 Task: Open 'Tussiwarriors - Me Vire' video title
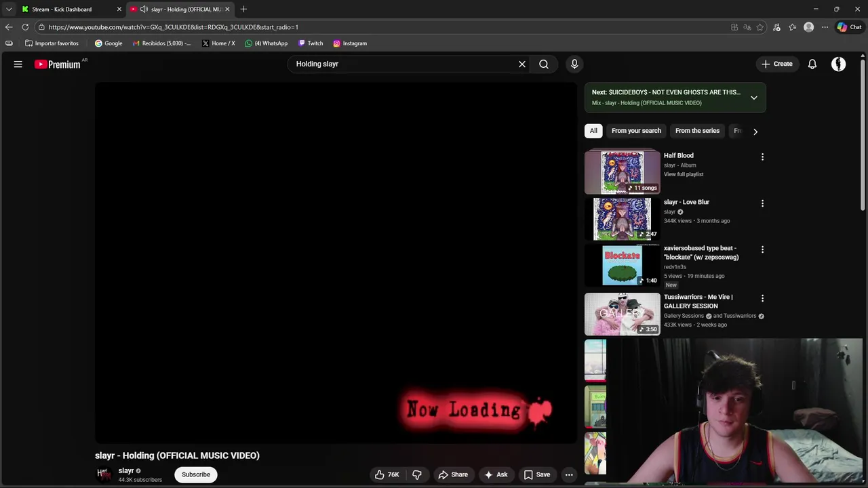pyautogui.click(x=698, y=302)
